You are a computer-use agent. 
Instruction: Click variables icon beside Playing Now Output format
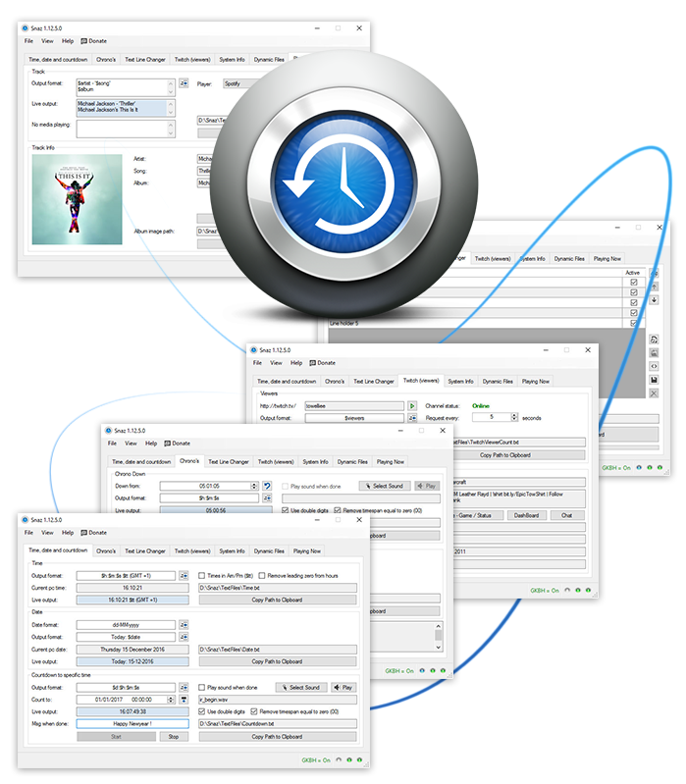click(184, 83)
